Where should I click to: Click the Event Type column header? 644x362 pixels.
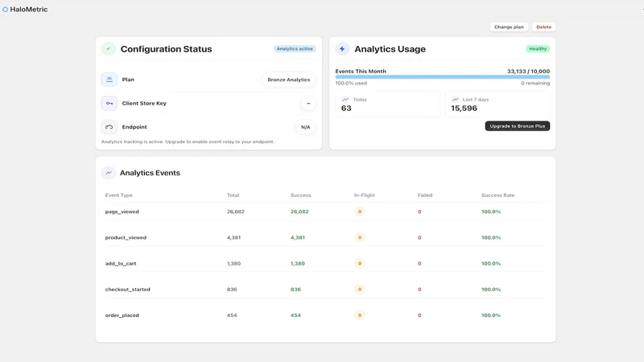[118, 195]
